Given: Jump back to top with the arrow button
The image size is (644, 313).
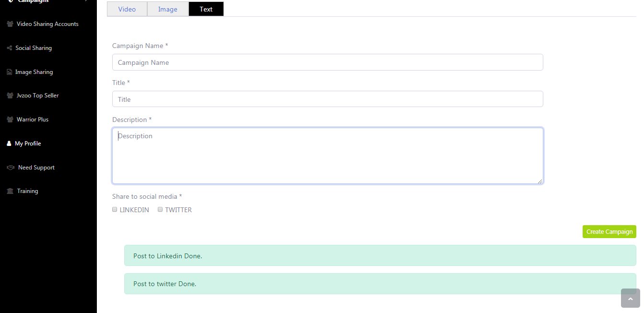Looking at the screenshot, I should [x=631, y=298].
